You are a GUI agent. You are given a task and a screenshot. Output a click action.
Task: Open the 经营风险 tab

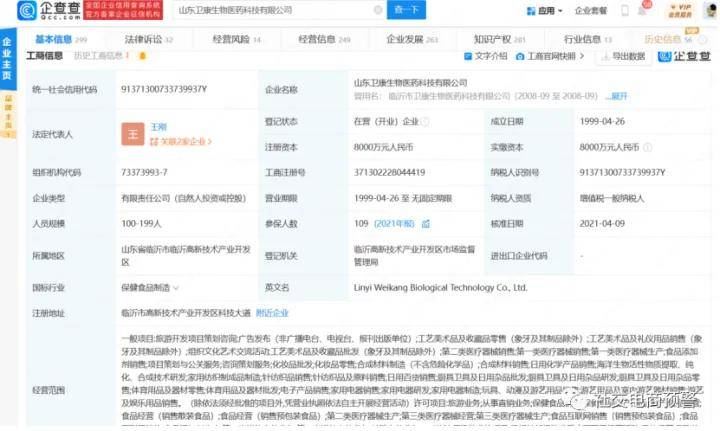(236, 39)
